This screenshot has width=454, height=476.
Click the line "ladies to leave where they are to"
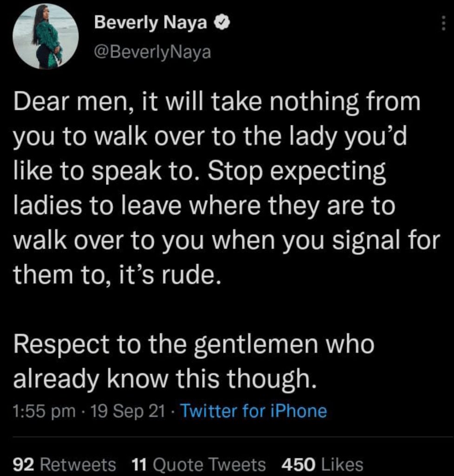tap(204, 206)
